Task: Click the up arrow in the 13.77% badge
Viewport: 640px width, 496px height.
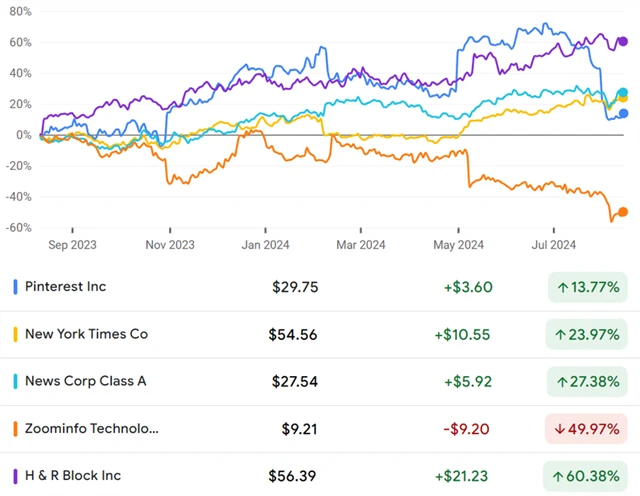Action: [563, 287]
